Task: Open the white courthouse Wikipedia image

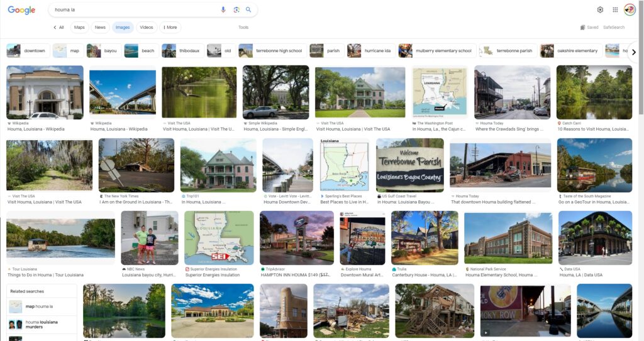Action: coord(45,92)
